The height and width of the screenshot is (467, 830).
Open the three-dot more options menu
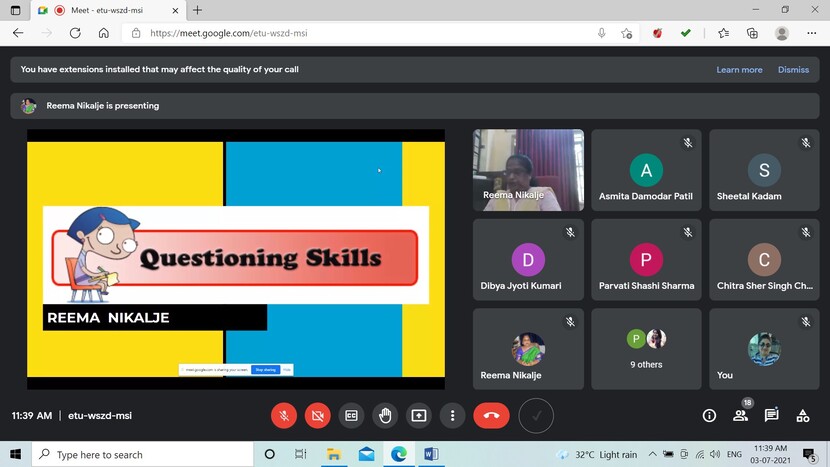(x=453, y=415)
